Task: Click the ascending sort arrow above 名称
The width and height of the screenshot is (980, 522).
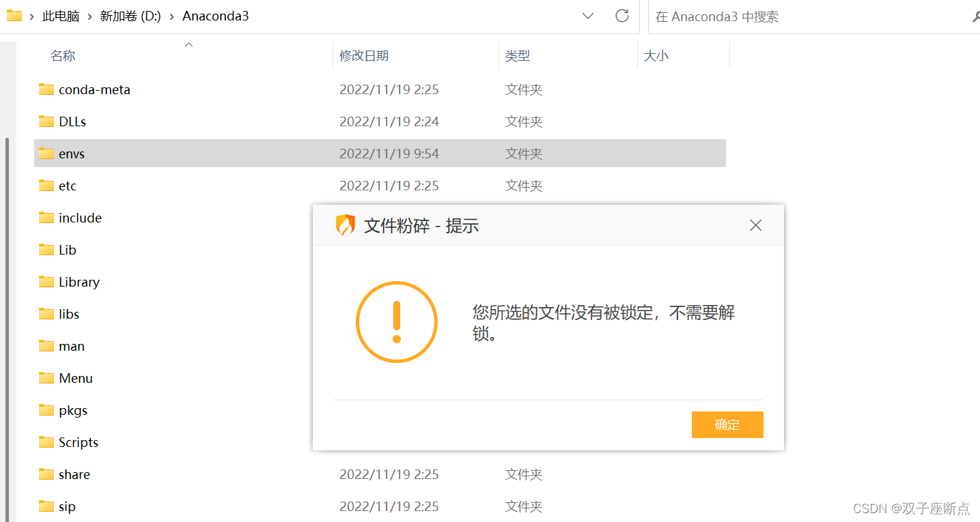Action: pos(188,44)
